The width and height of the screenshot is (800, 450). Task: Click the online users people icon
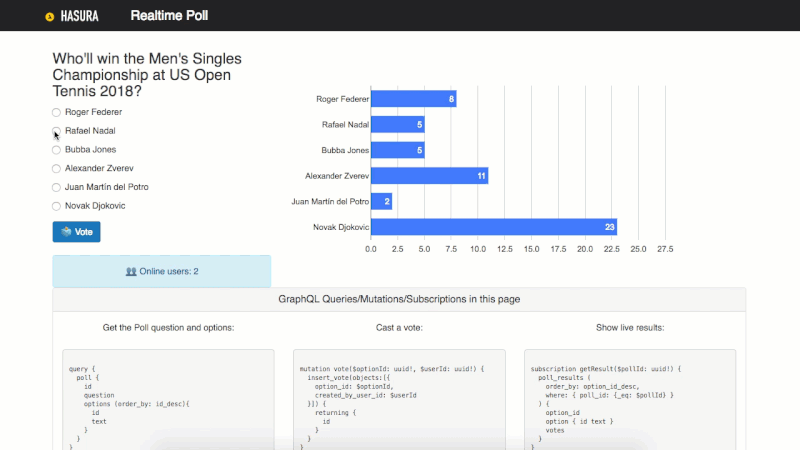131,271
